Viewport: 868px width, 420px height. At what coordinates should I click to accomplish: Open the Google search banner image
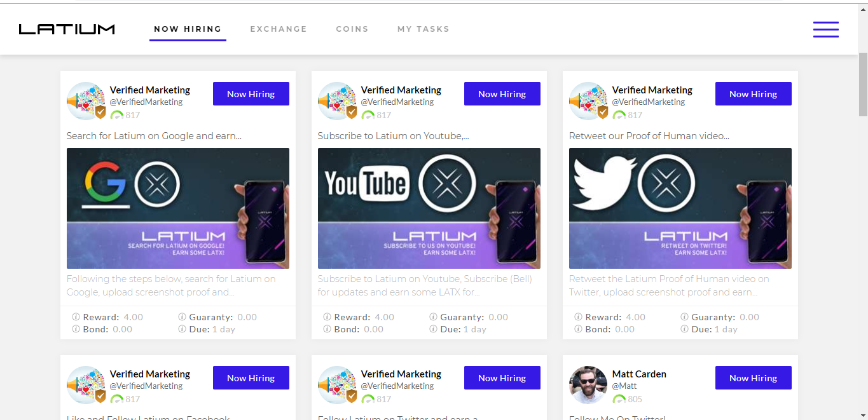point(178,208)
